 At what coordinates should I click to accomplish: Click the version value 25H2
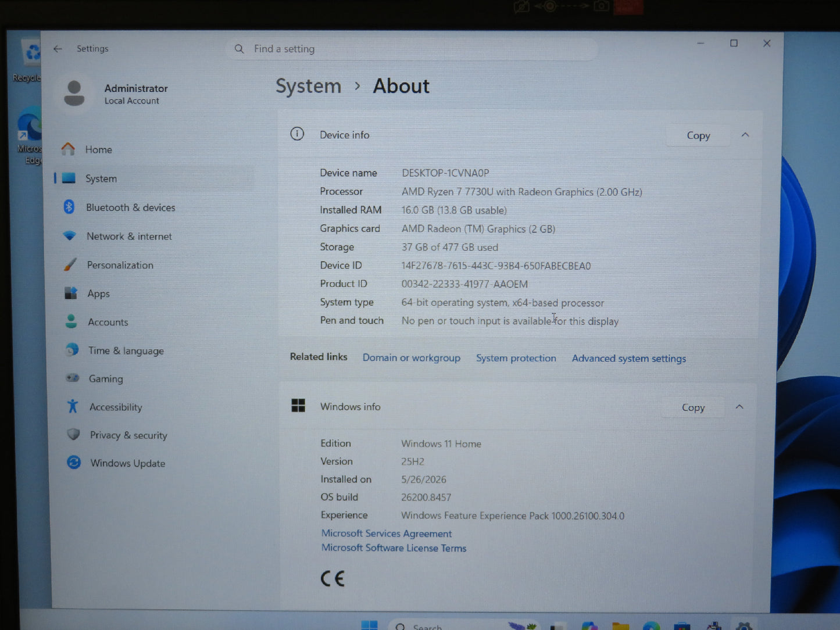click(413, 461)
